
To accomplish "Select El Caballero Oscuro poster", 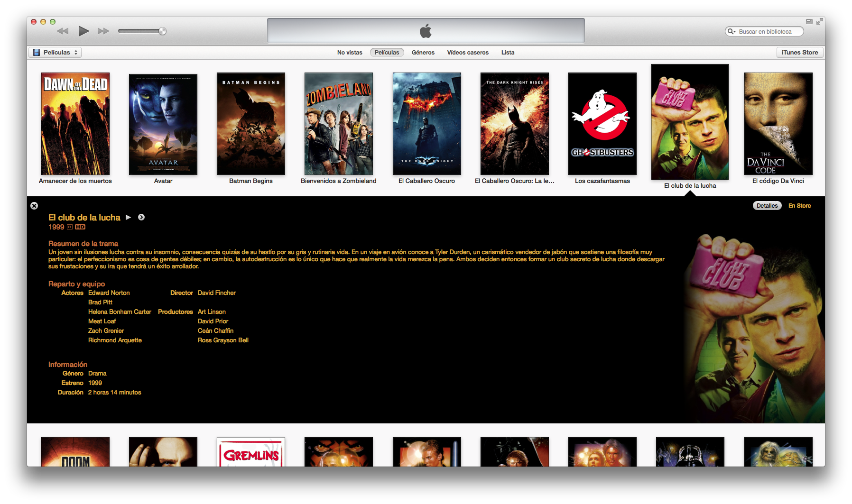I will [426, 124].
